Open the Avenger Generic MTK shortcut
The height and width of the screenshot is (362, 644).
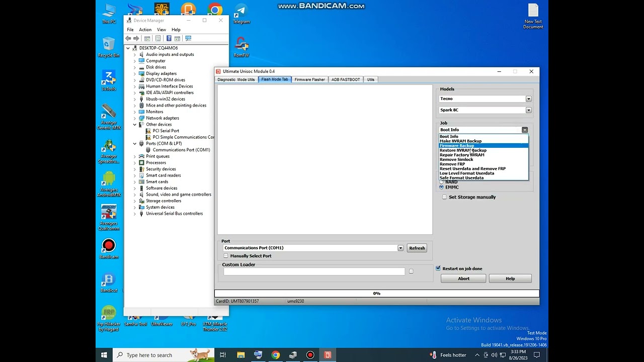(x=109, y=117)
